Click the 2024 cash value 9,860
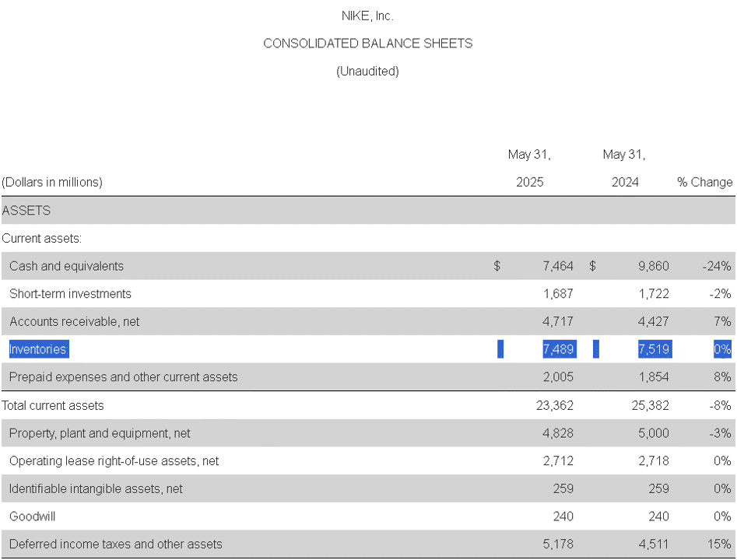 653,266
